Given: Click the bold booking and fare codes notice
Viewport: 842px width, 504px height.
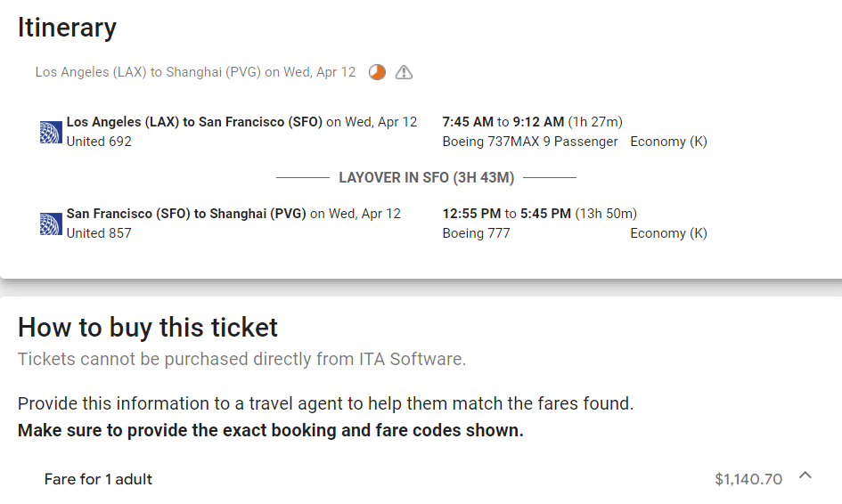Looking at the screenshot, I should (x=270, y=431).
